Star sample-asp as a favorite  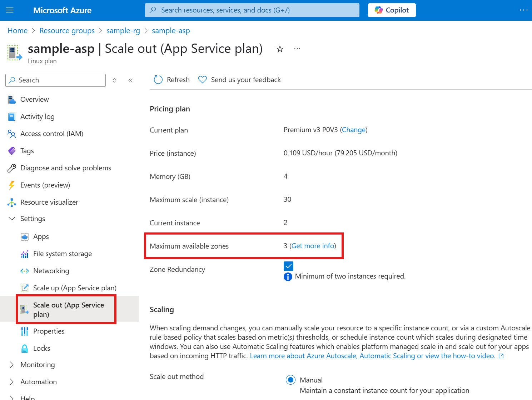[x=280, y=49]
